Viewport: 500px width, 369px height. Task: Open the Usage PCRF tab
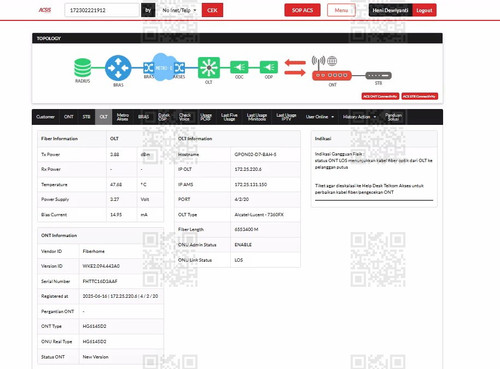coord(206,117)
